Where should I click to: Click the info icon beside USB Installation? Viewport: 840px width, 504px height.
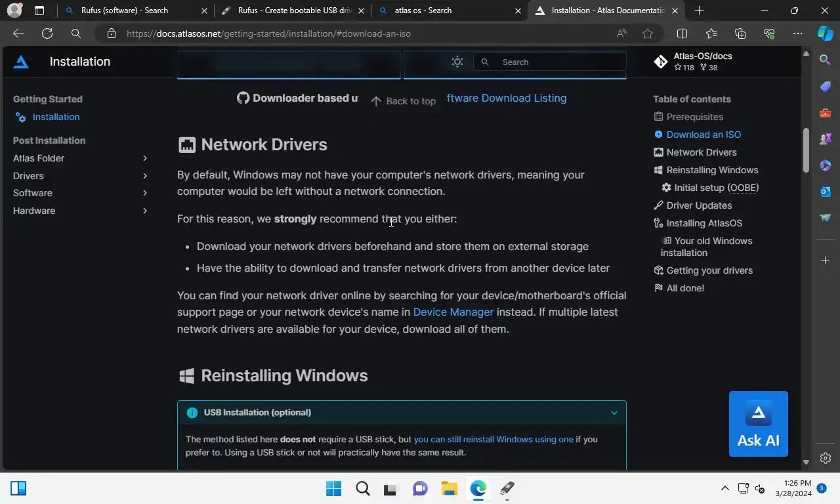(192, 413)
